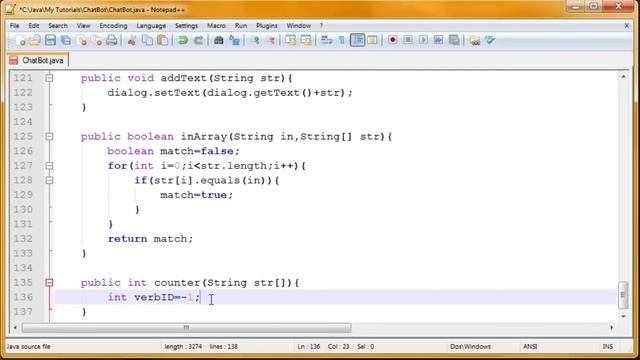
Task: Click line number 132 in the margin
Action: pos(23,239)
